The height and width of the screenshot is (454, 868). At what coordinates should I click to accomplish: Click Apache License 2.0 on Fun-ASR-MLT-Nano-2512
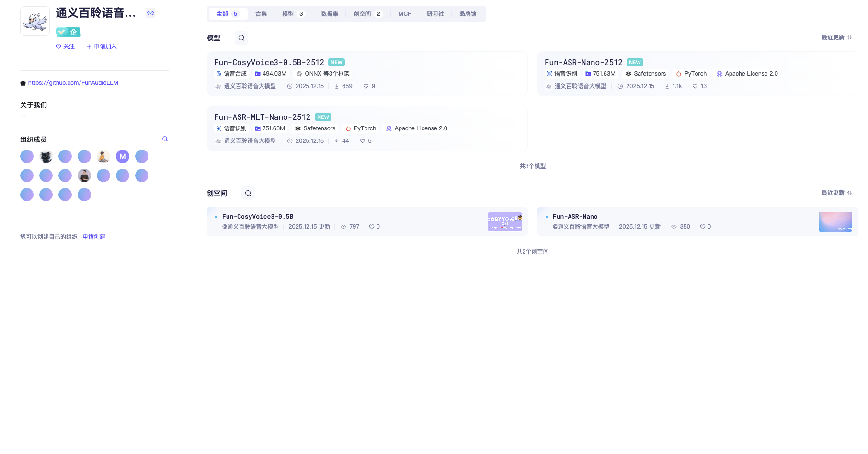416,128
